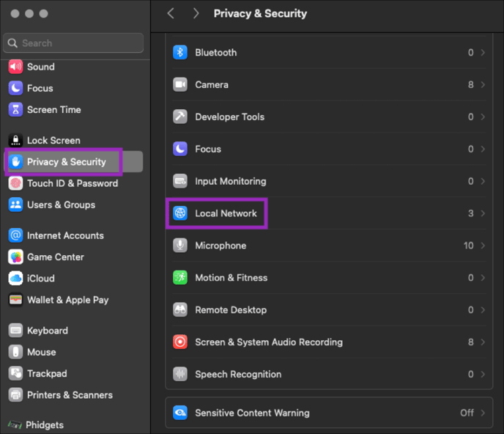Click the Remote Desktop binoculars icon
504x434 pixels.
[180, 310]
